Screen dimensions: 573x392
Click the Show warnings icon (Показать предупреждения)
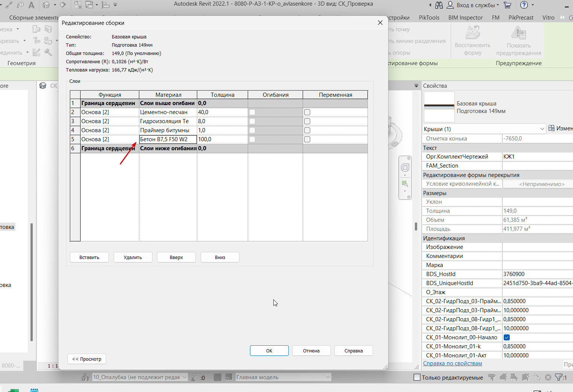click(518, 33)
